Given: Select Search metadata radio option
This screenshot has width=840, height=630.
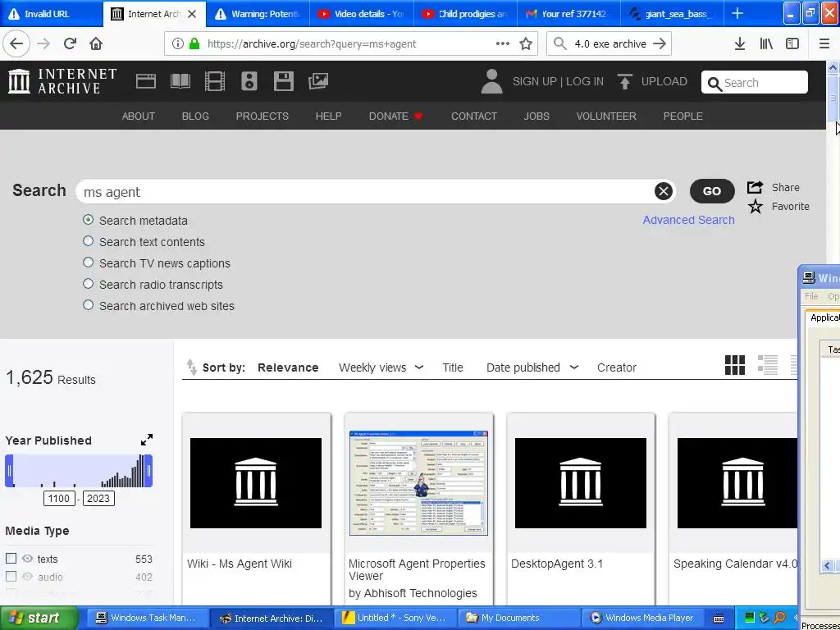Looking at the screenshot, I should coord(89,220).
